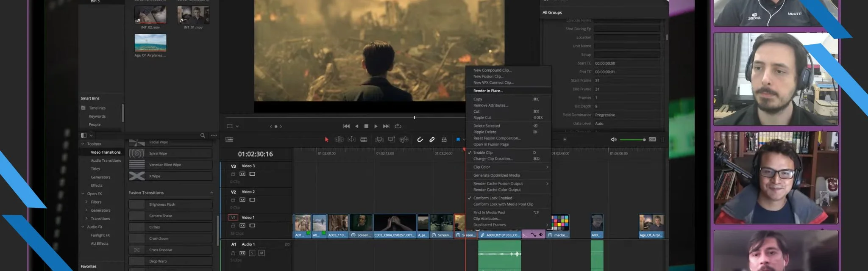Collapse the Fusion Transitions section

coord(211,193)
